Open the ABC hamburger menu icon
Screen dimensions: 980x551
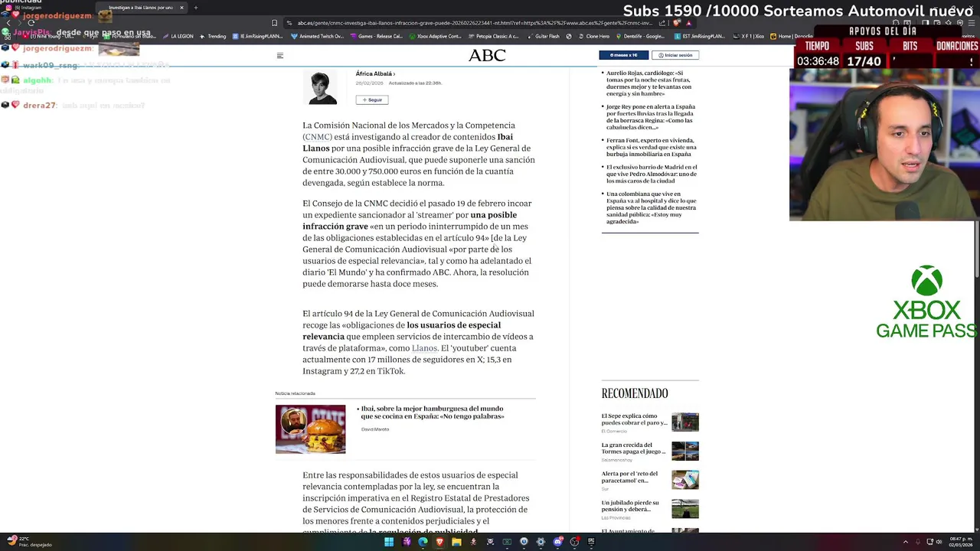tap(280, 55)
